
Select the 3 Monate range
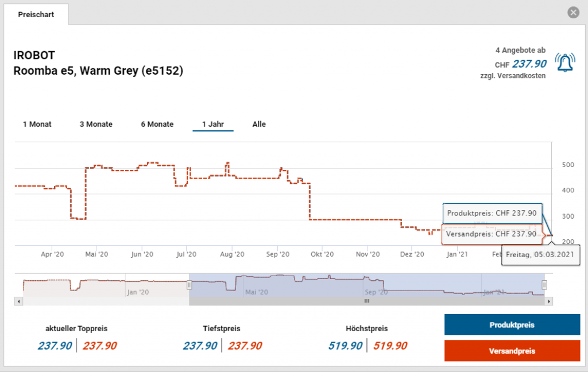click(96, 124)
